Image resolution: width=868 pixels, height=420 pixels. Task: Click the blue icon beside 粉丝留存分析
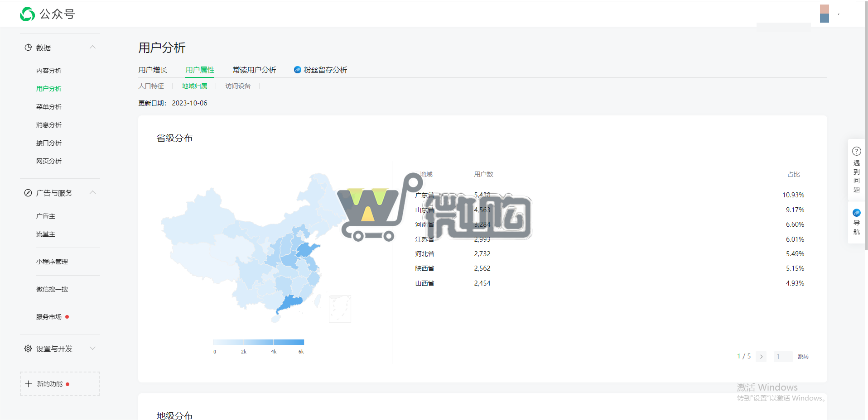click(298, 70)
